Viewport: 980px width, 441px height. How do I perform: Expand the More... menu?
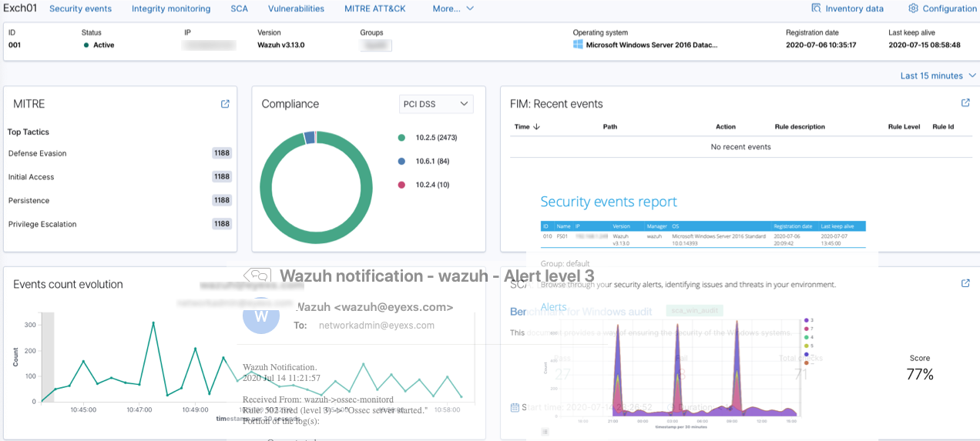(452, 8)
